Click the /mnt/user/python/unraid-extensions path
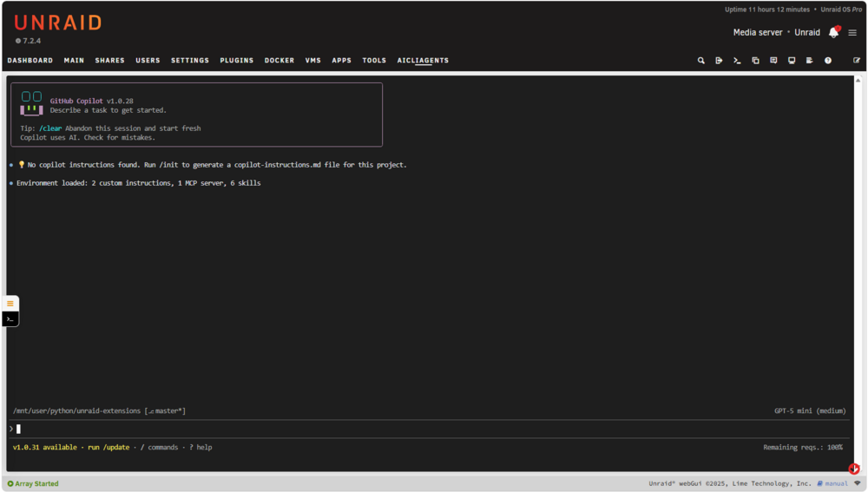 (x=77, y=410)
